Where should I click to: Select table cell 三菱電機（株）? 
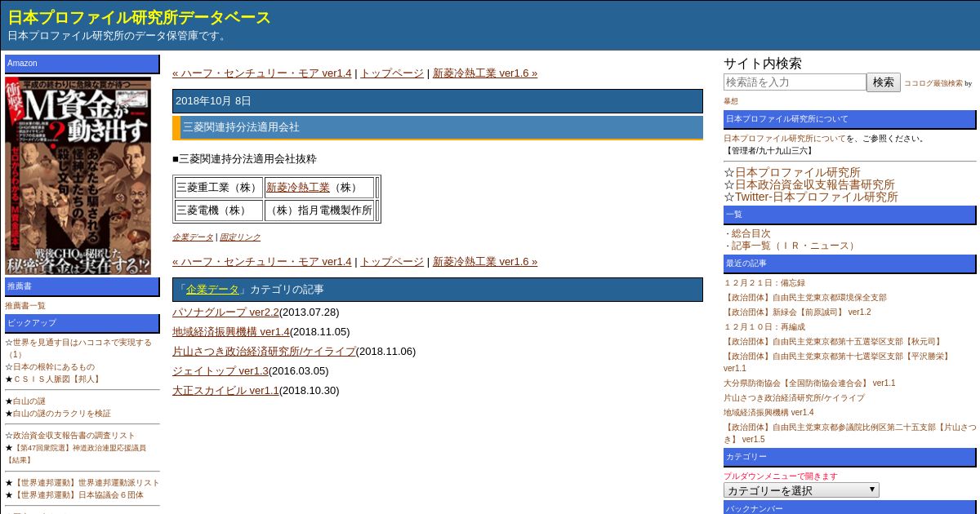point(218,210)
